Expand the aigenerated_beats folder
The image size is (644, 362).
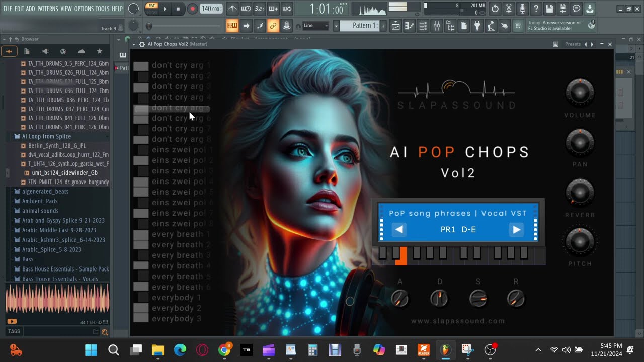pyautogui.click(x=45, y=191)
